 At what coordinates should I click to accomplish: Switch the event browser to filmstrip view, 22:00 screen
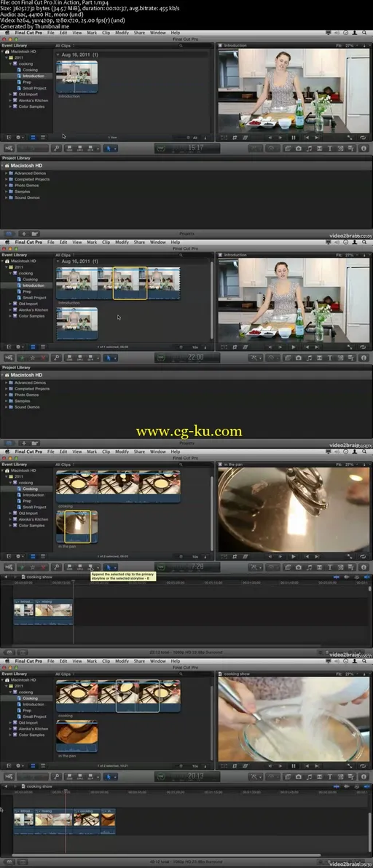tap(33, 347)
